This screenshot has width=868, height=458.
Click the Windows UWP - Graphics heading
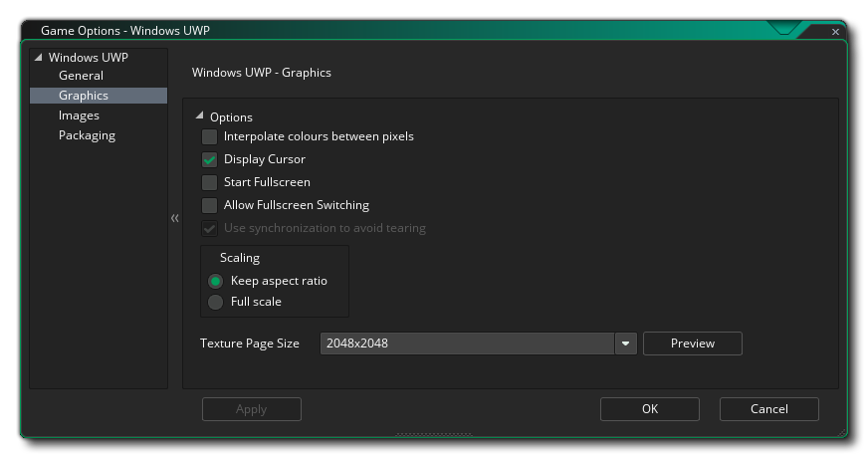pyautogui.click(x=261, y=73)
